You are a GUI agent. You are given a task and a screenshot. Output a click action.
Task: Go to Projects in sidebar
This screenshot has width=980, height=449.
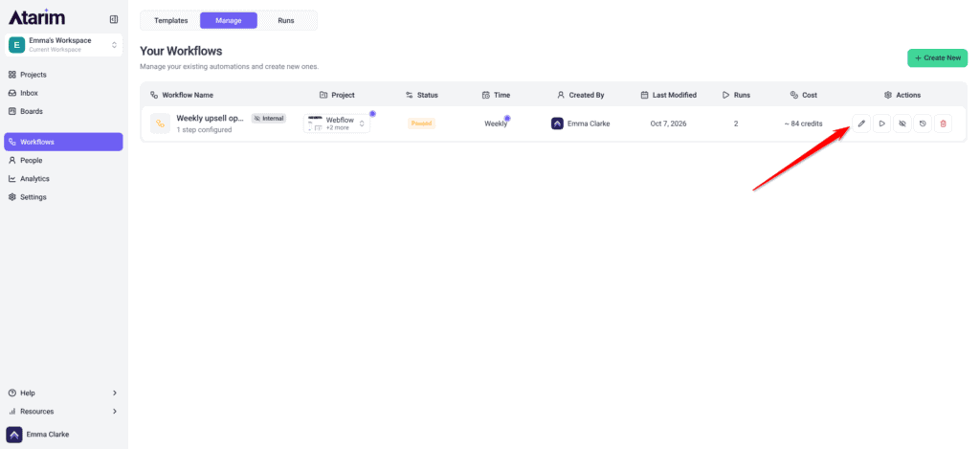(63, 75)
